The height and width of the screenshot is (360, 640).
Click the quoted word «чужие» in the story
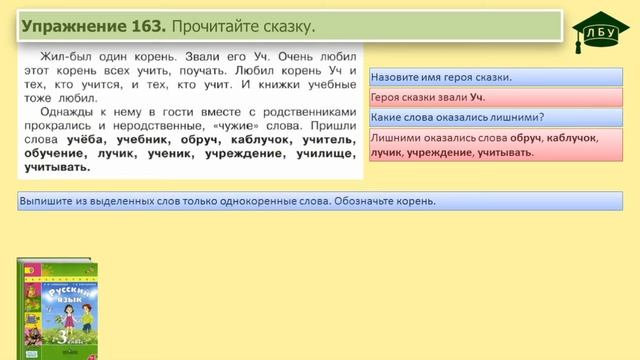(236, 126)
